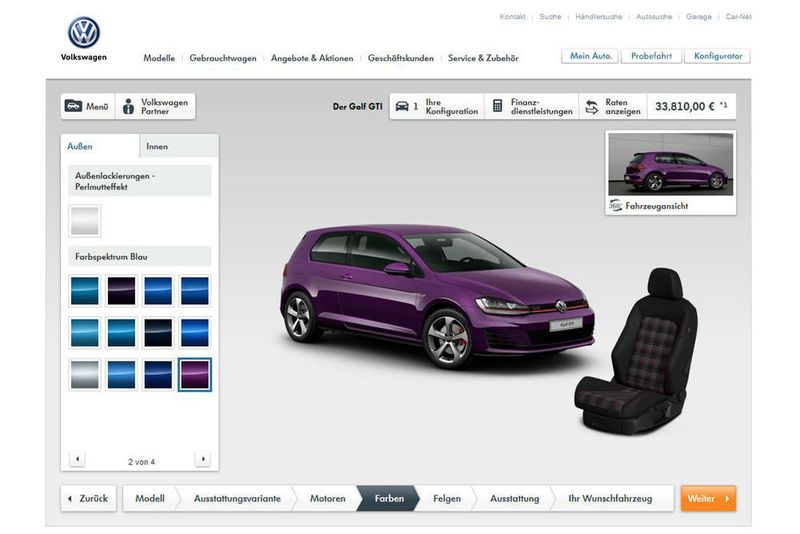Open Service & Zubehör menu
The width and height of the screenshot is (800, 534).
(x=483, y=58)
